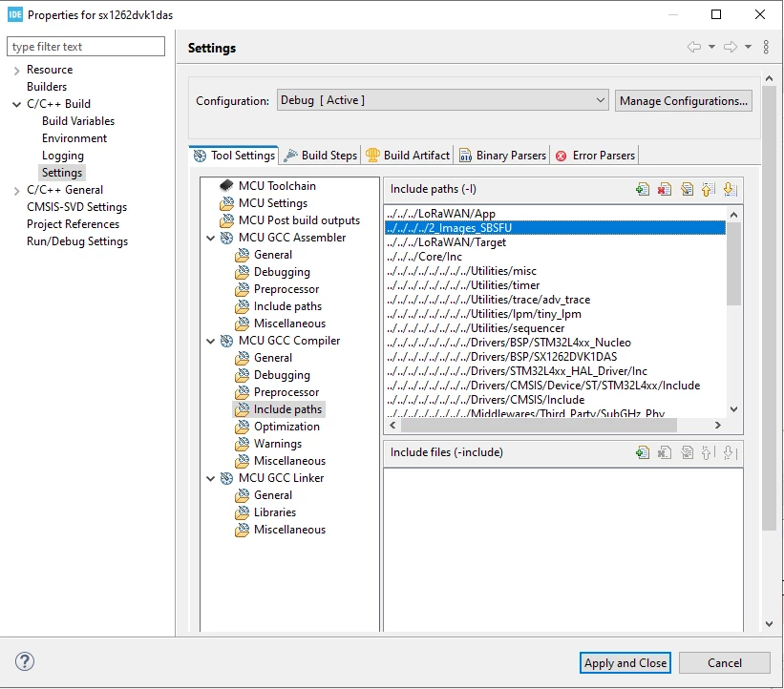Select the ../../../LoRaWAN/Target include path
Screen dimensions: 784x689
[x=446, y=242]
